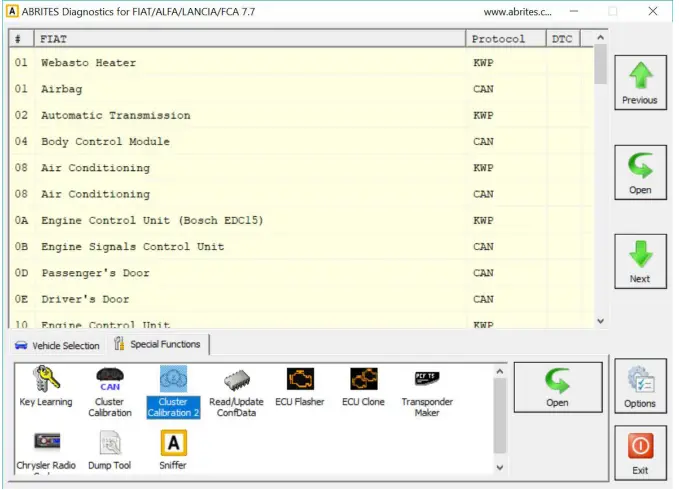The width and height of the screenshot is (679, 490).
Task: Launch the Sniffer tool
Action: pos(173,450)
